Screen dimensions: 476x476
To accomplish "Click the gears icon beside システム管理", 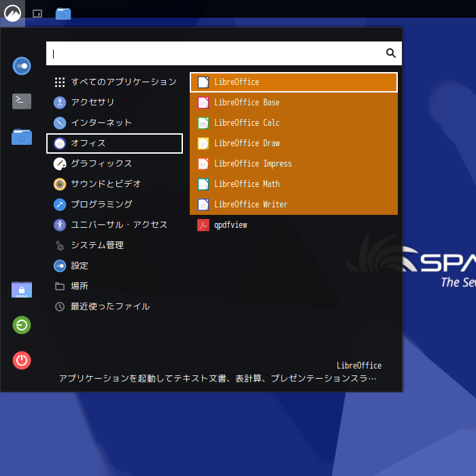I will click(x=60, y=245).
